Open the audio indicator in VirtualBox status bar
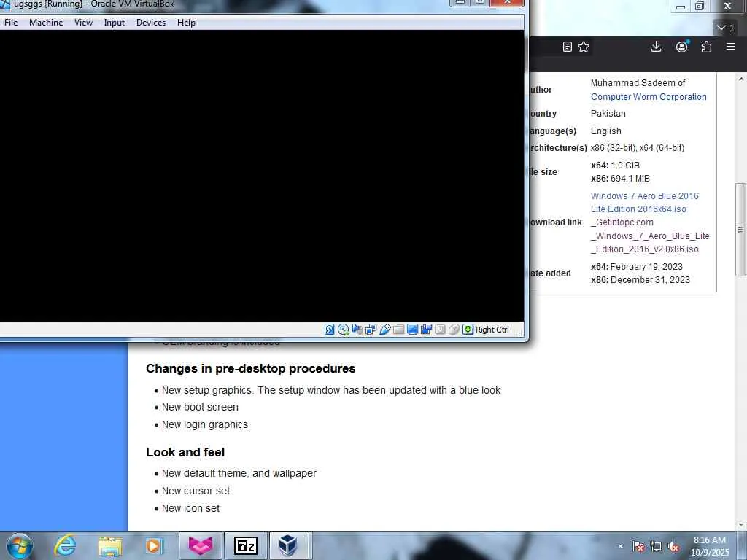Viewport: 747px width, 560px height. pos(357,330)
